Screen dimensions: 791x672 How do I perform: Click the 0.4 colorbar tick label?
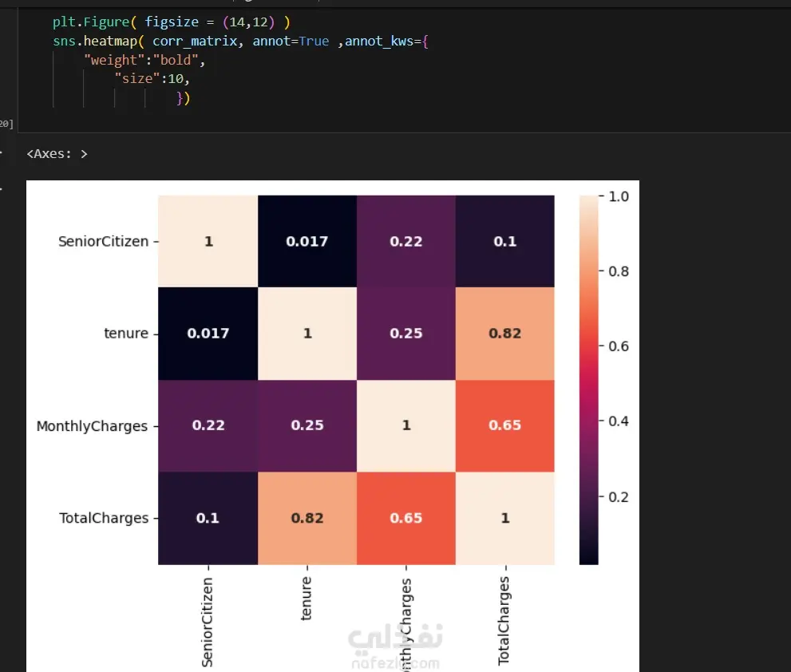coord(619,421)
